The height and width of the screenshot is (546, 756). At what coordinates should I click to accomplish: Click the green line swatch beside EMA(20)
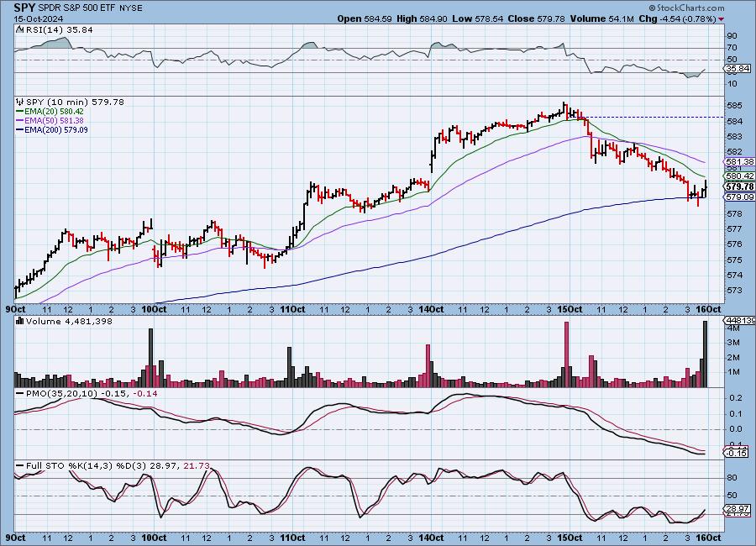coord(20,112)
